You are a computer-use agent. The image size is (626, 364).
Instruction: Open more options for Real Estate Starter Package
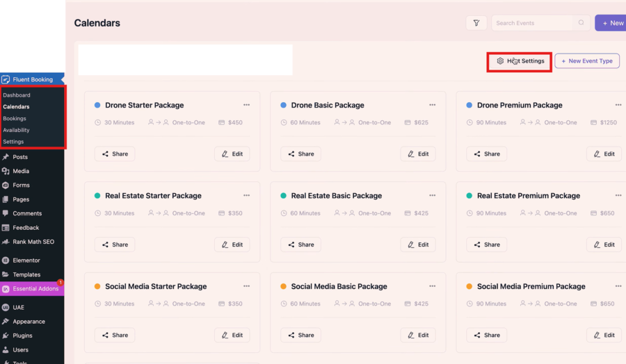point(246,195)
